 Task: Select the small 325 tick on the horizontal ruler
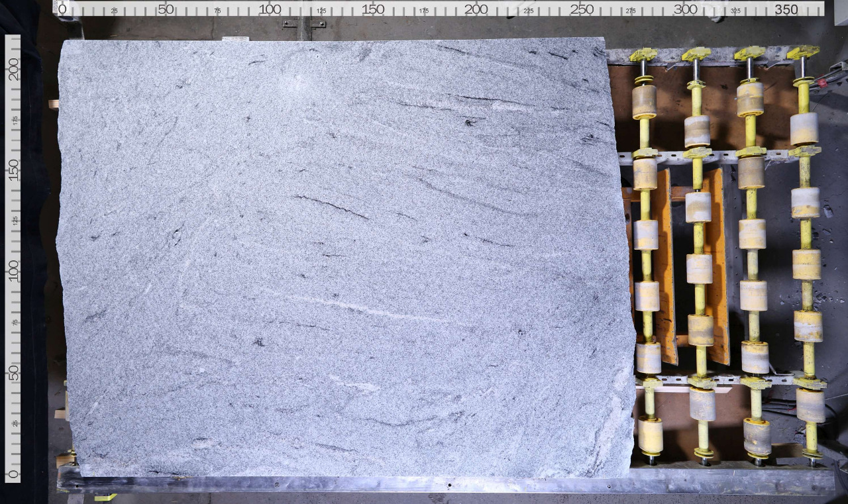735,11
